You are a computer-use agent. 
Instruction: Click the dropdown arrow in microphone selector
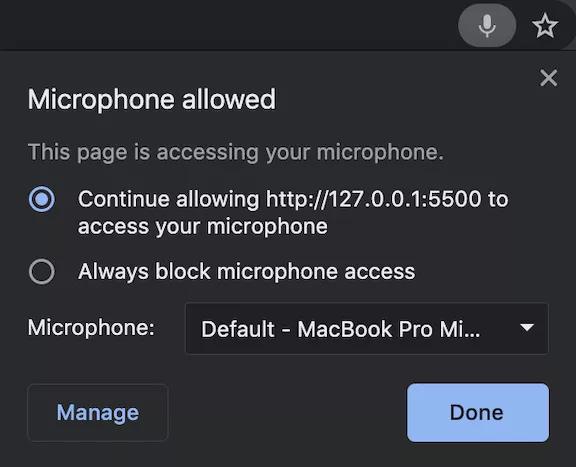[527, 327]
